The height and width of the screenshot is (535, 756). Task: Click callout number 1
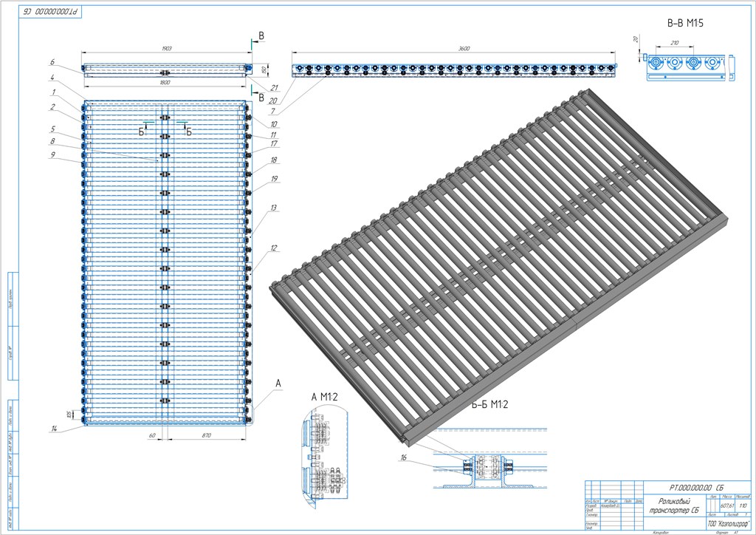(x=53, y=92)
